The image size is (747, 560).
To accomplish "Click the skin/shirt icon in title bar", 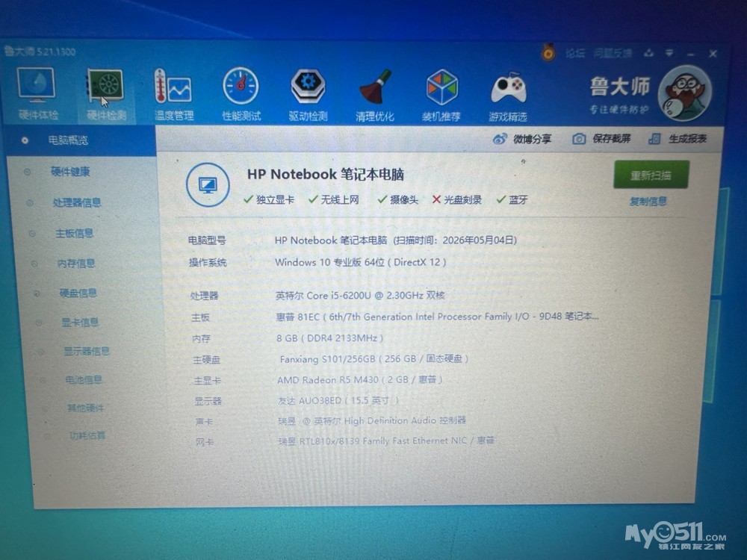I will 648,53.
